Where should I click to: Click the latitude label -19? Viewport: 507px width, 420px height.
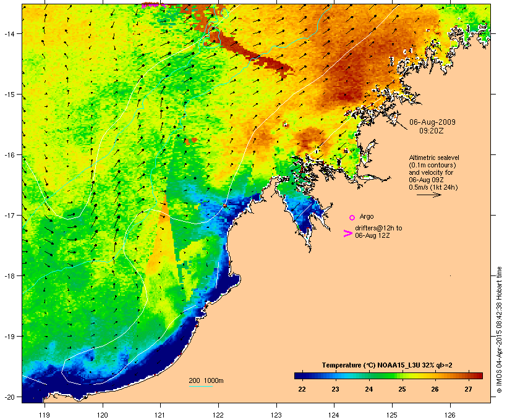point(9,337)
